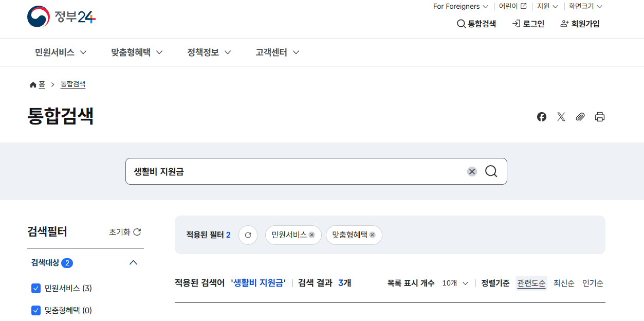Share the page to Facebook

541,117
